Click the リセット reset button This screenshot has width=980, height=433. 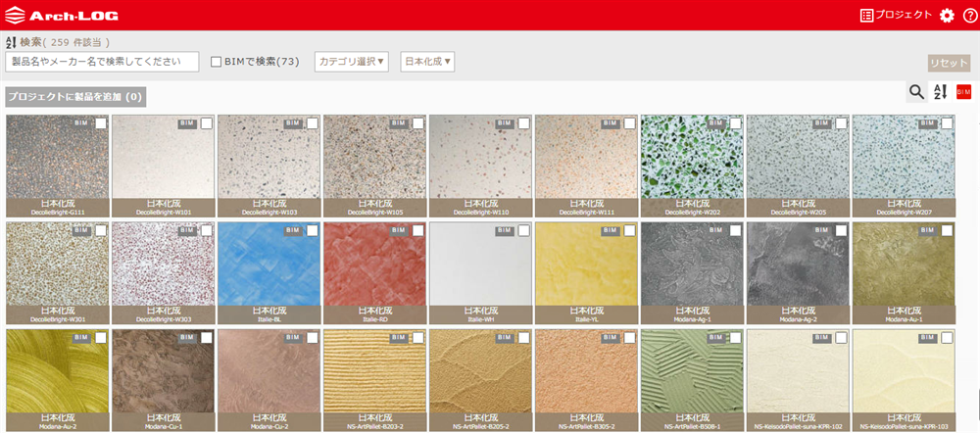[949, 63]
